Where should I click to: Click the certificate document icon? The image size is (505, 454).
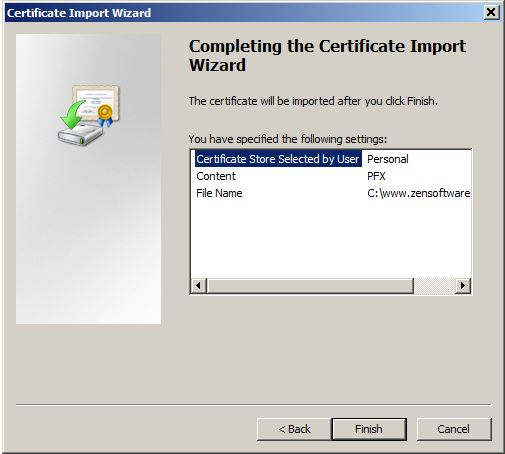[x=96, y=102]
